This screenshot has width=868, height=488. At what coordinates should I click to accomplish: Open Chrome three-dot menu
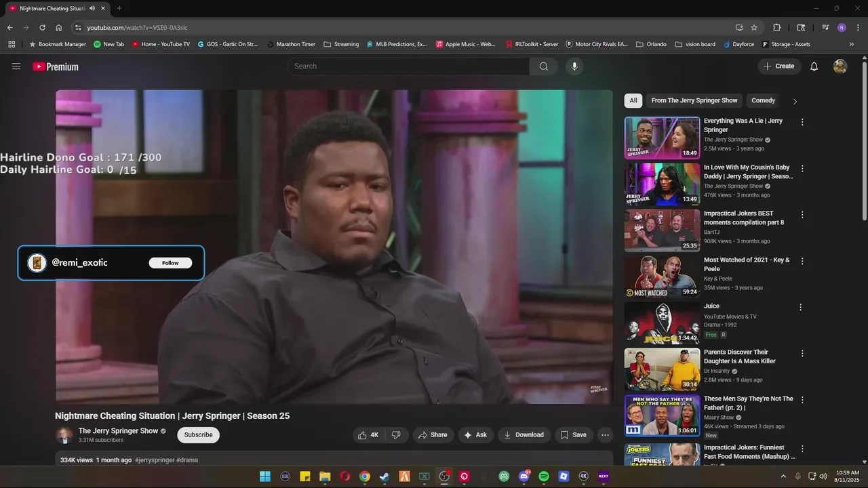click(856, 28)
